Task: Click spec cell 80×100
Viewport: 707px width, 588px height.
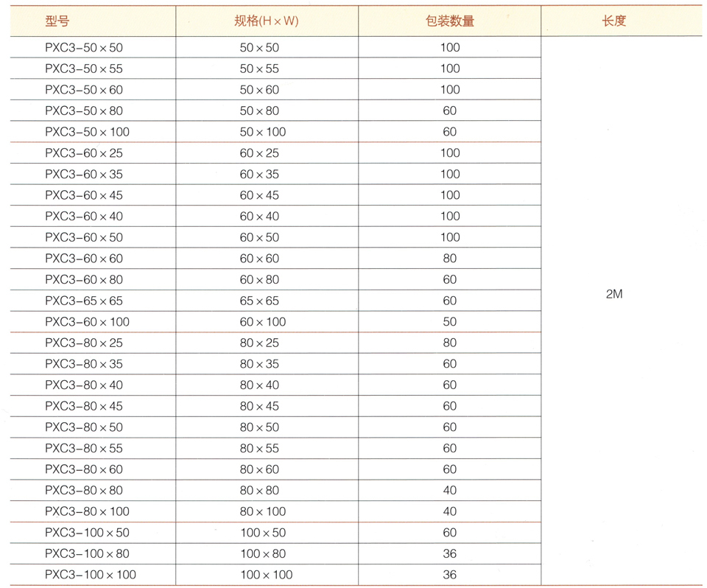Action: 263,511
